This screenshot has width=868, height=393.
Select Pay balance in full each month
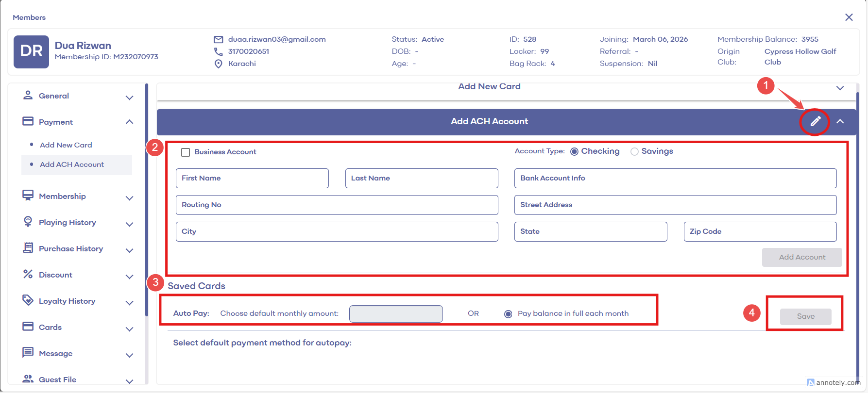pyautogui.click(x=508, y=314)
